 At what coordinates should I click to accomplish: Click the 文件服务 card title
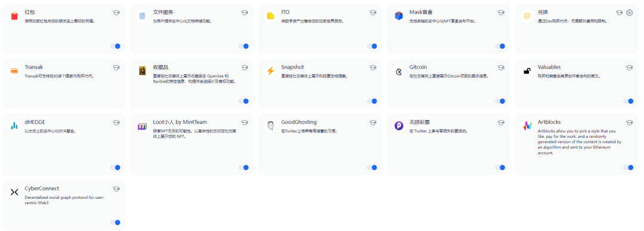point(160,13)
